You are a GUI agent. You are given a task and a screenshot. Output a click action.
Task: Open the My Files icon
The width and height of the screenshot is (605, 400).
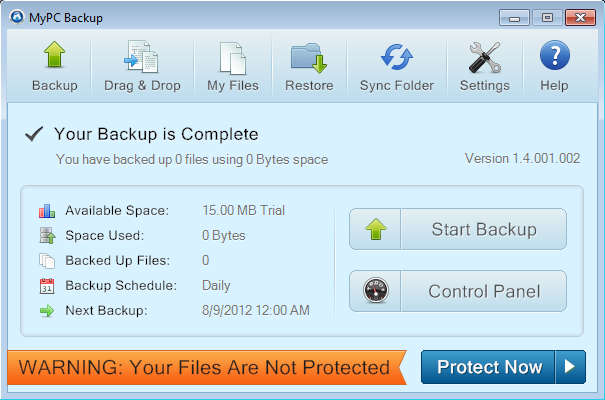[x=232, y=57]
